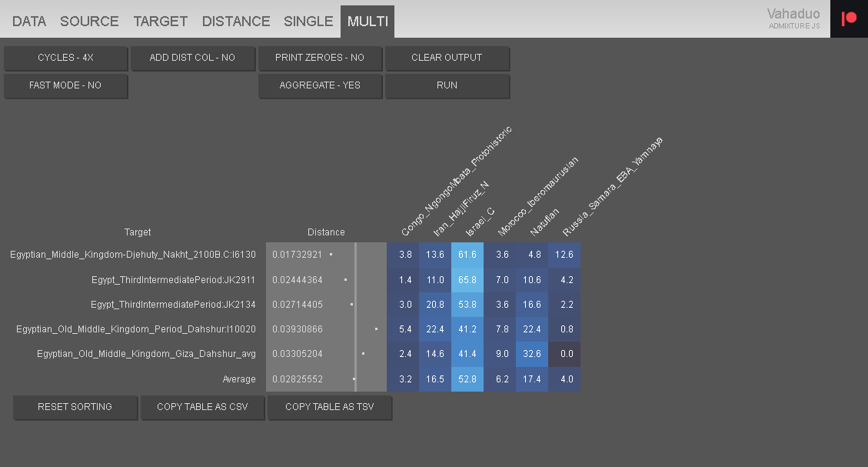Click distance value 0.03930866

tap(298, 329)
